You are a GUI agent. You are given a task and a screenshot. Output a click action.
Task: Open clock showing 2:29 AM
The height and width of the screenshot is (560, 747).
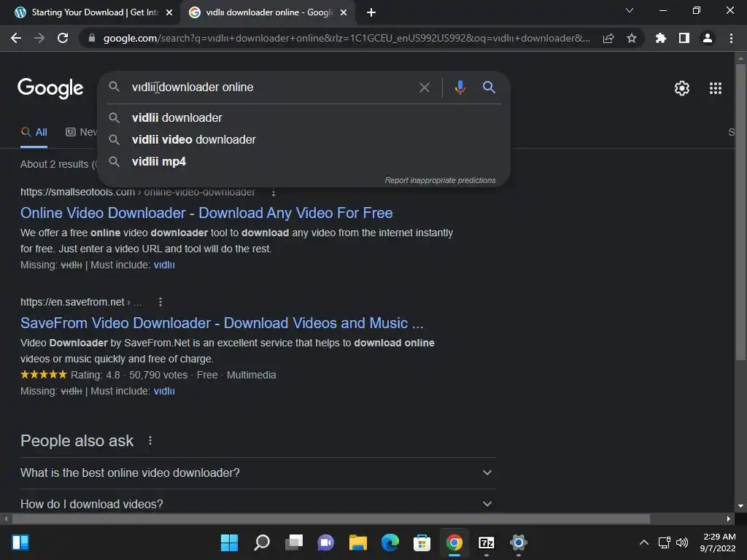point(718,542)
